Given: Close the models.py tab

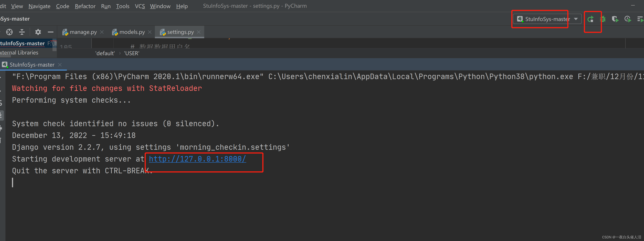Looking at the screenshot, I should pyautogui.click(x=150, y=32).
